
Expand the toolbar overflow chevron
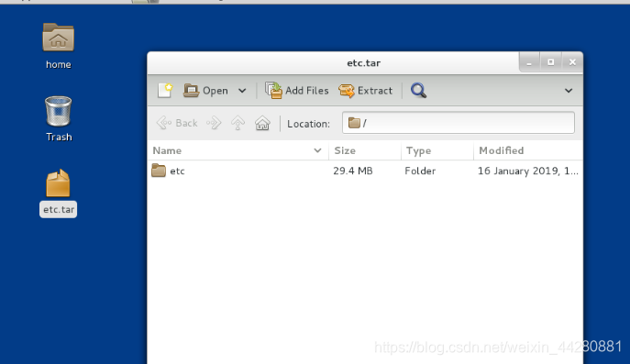coord(569,91)
